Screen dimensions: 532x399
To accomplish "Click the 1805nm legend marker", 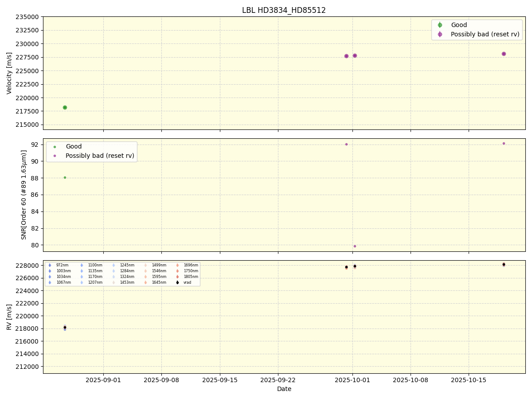I will pyautogui.click(x=177, y=277).
